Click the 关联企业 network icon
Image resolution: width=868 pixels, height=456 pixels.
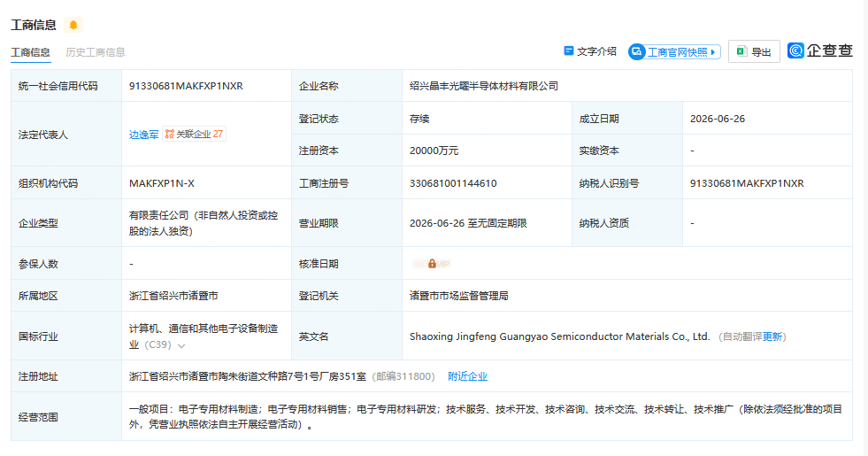click(169, 134)
